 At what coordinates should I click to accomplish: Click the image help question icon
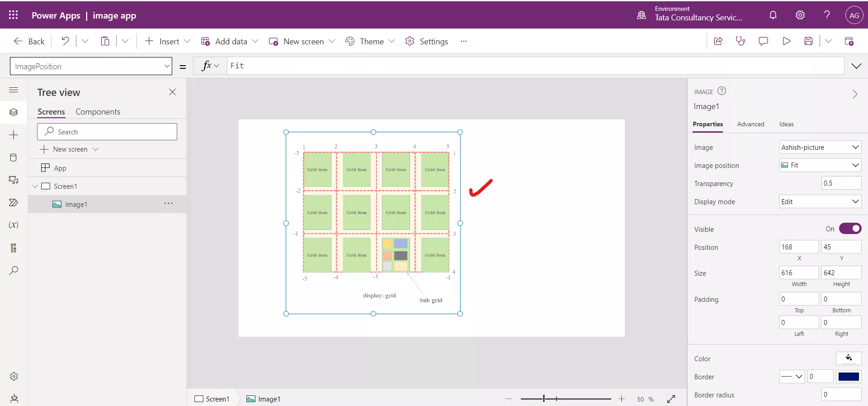coord(722,91)
